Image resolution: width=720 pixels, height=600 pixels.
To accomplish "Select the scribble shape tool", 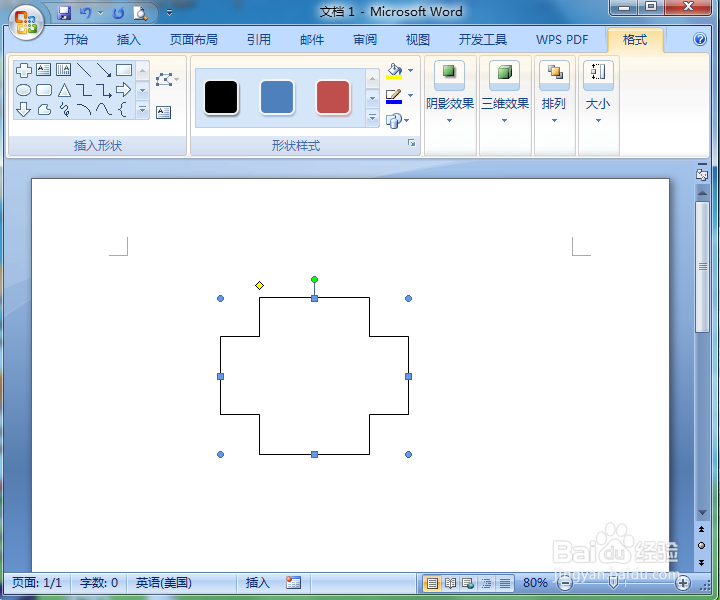I will tap(65, 110).
